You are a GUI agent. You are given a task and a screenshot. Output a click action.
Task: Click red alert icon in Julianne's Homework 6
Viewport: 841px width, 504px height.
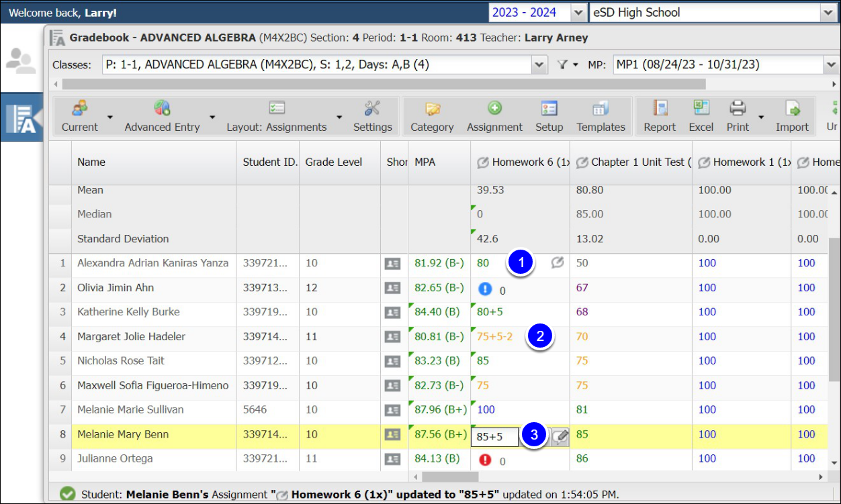(485, 460)
